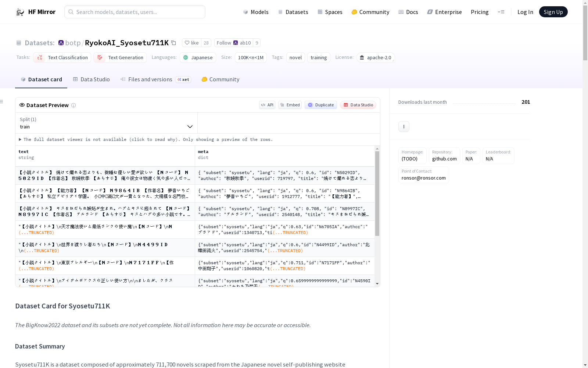588x368 pixels.
Task: Click the training tag
Action: point(319,57)
